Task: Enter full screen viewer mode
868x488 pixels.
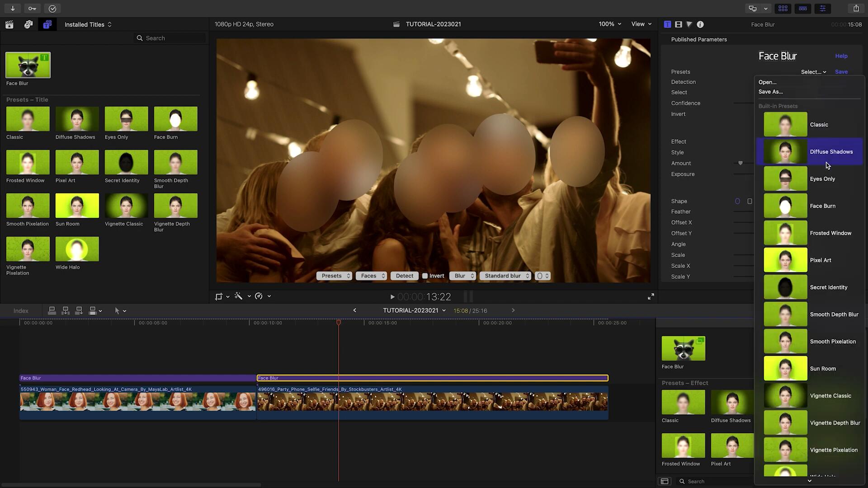Action: point(651,296)
